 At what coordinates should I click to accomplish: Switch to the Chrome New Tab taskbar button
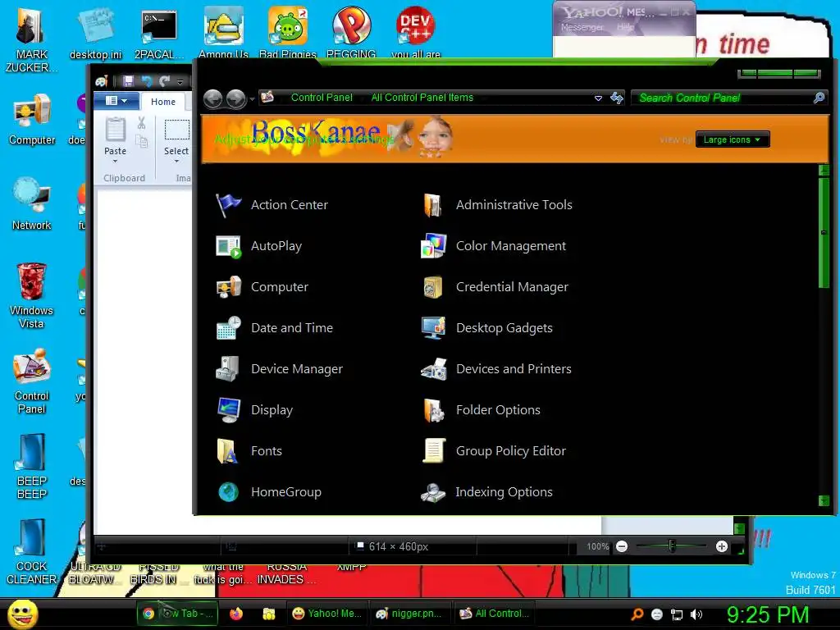pos(178,614)
